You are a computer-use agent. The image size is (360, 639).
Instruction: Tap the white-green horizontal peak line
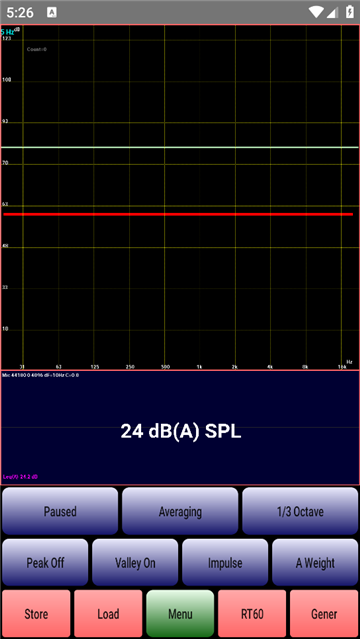click(180, 147)
